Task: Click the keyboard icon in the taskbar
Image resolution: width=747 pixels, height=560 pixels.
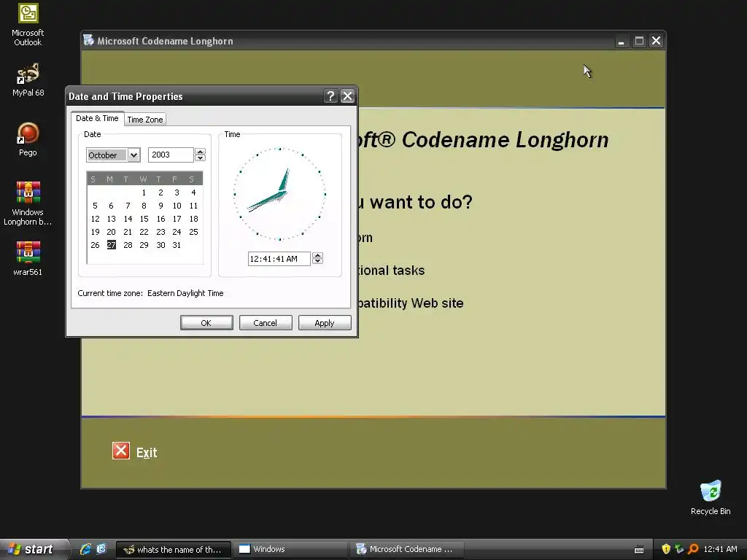Action: coord(639,550)
